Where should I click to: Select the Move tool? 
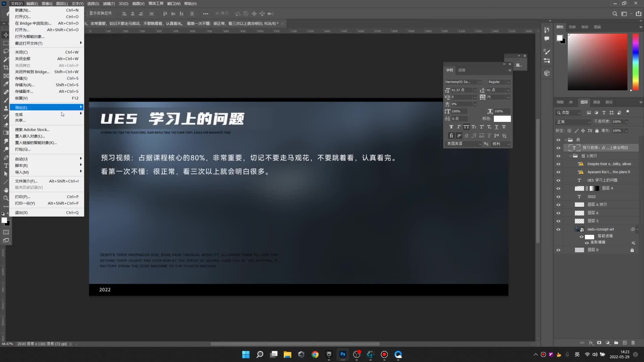(6, 35)
